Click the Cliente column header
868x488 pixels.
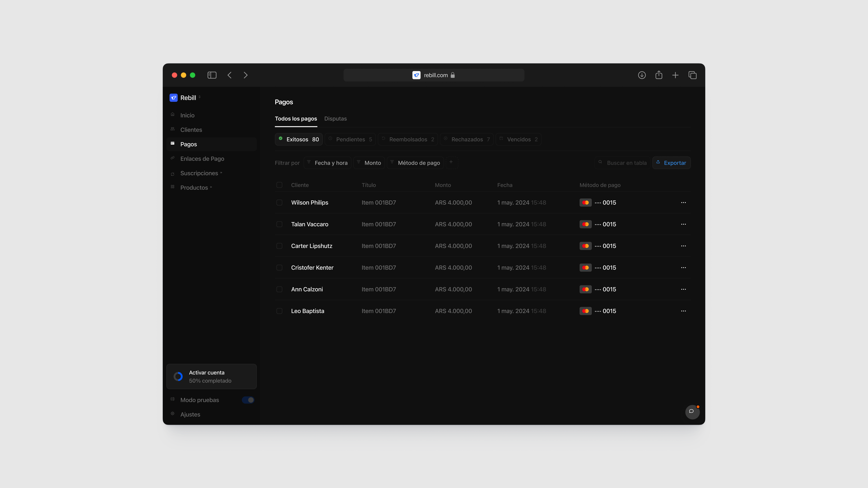tap(300, 185)
